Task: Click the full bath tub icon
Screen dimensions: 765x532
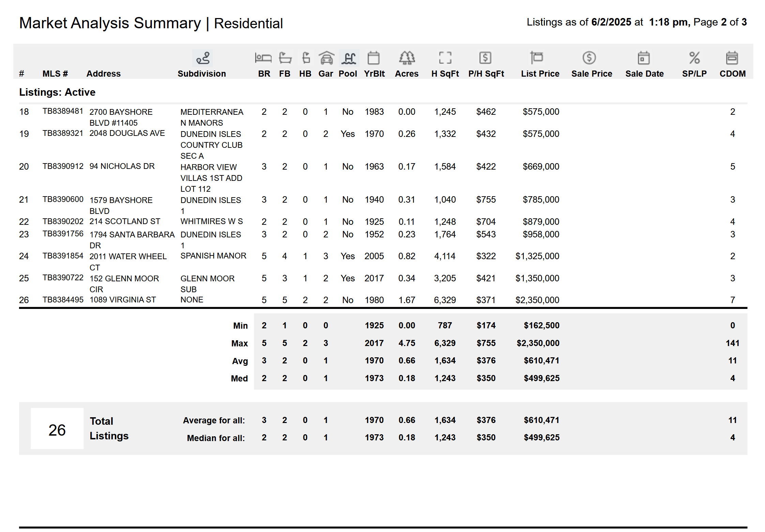Action: pyautogui.click(x=285, y=58)
